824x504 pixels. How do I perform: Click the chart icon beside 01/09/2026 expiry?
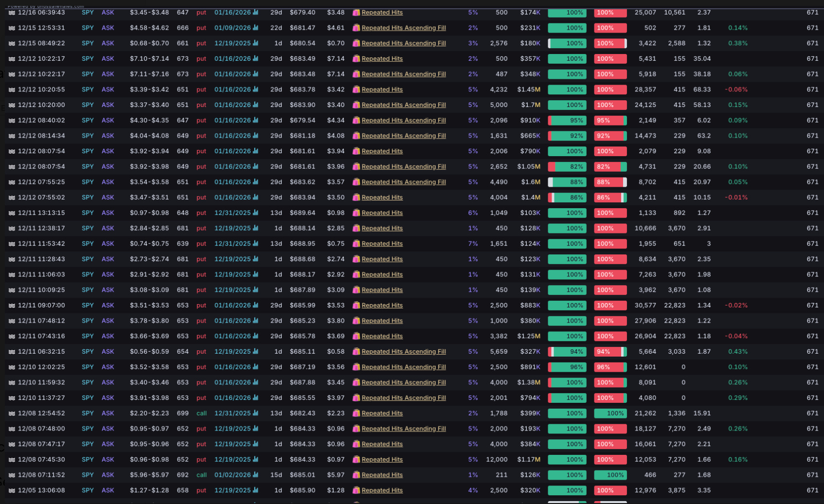pos(255,28)
